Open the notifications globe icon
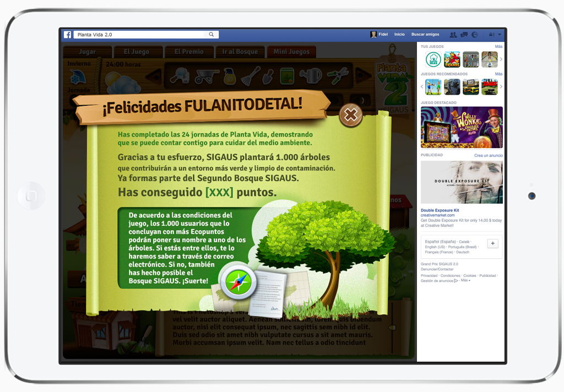This screenshot has height=392, width=564. coord(475,35)
